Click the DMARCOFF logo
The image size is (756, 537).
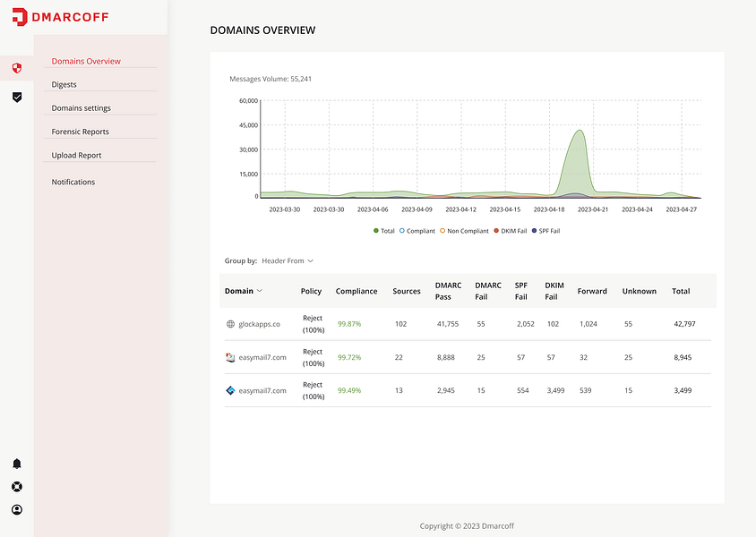[x=62, y=17]
